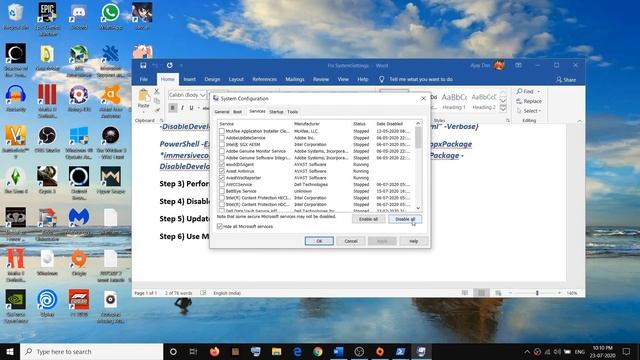Click the Redo icon in Word's quick access toolbar
Viewport: 640px width, 360px height.
(x=169, y=65)
